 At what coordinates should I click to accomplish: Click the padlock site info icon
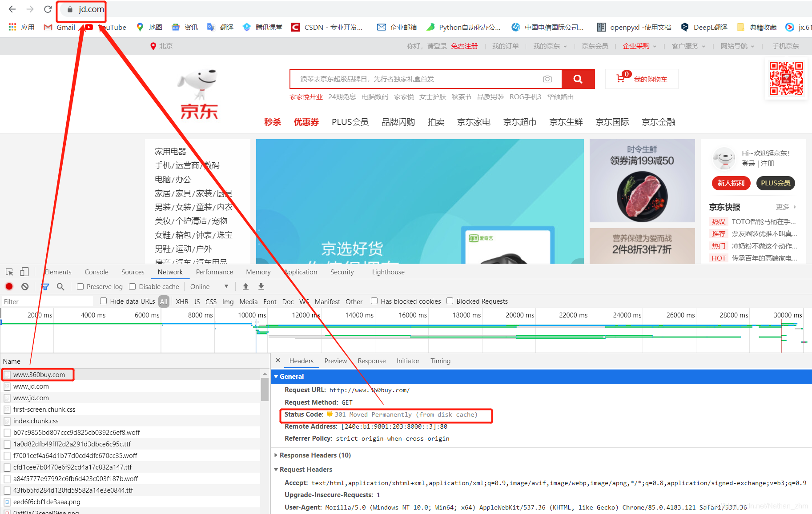click(70, 9)
